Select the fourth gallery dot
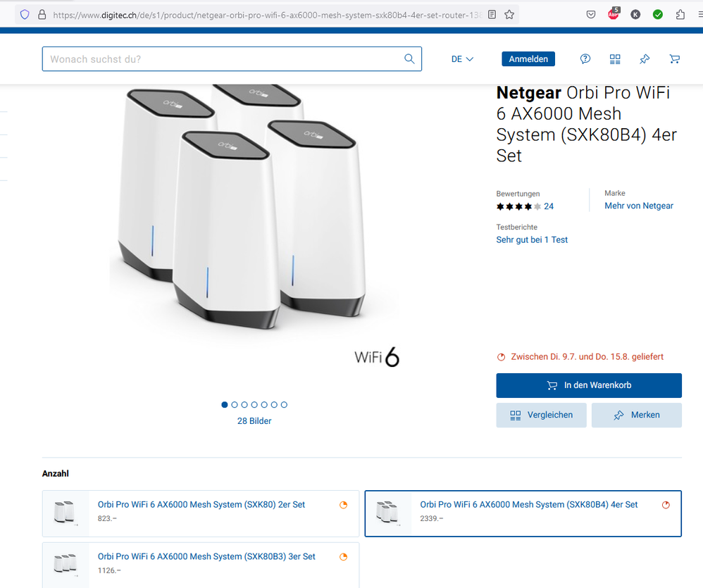The width and height of the screenshot is (703, 588). tap(254, 405)
